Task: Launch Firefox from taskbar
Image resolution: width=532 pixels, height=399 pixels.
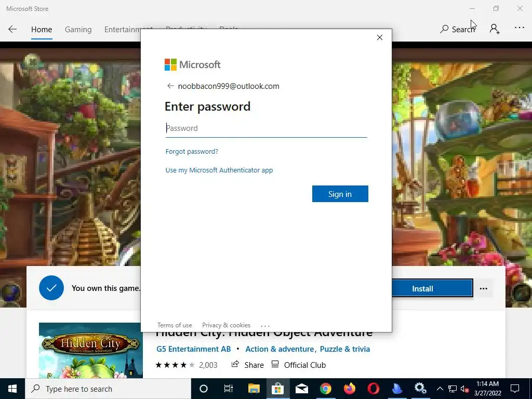Action: [x=349, y=389]
